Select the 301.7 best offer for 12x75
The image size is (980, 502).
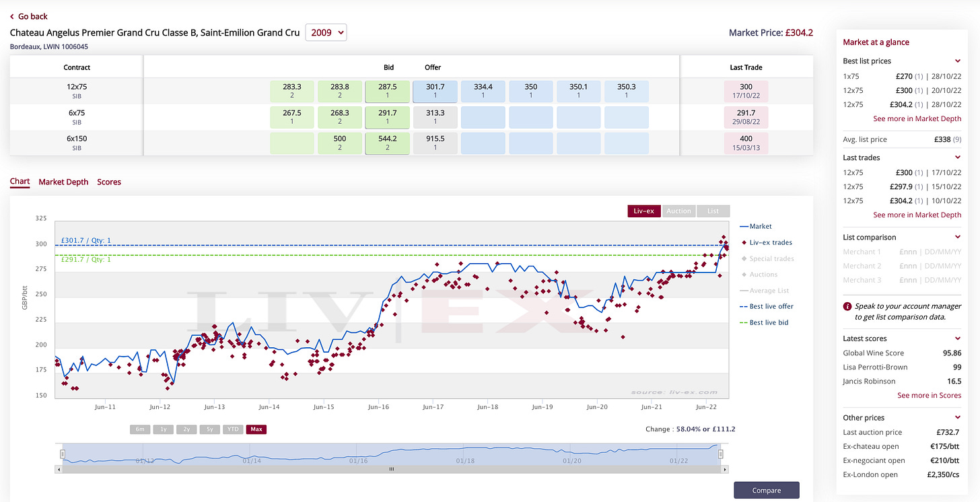pyautogui.click(x=435, y=92)
